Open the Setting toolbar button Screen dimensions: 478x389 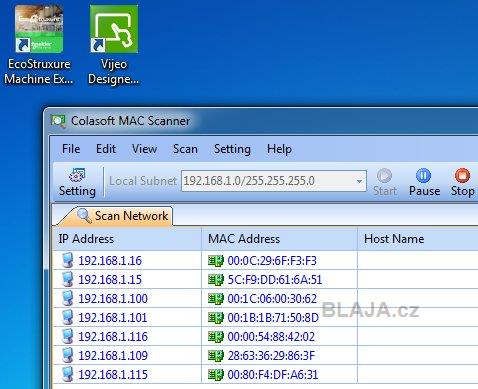[x=77, y=182]
